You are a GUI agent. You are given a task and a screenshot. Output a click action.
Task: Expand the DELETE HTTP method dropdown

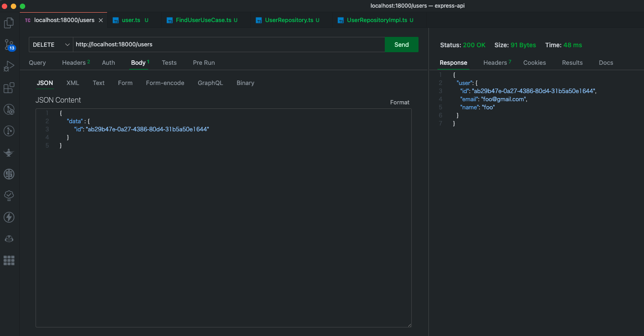[x=50, y=45]
